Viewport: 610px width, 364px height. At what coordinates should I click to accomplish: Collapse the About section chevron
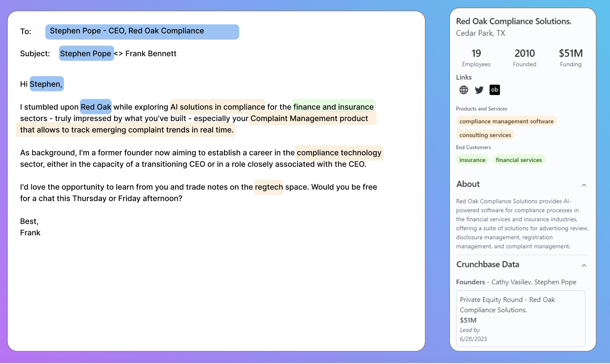tap(584, 185)
